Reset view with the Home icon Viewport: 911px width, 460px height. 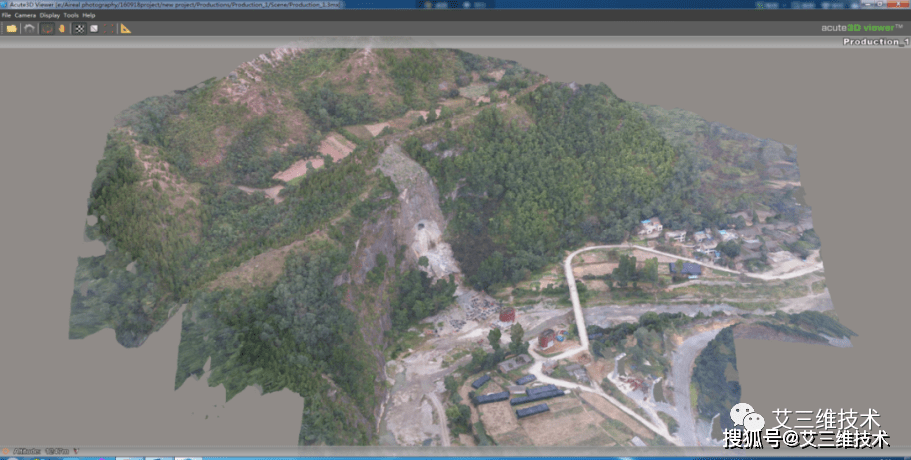point(29,28)
